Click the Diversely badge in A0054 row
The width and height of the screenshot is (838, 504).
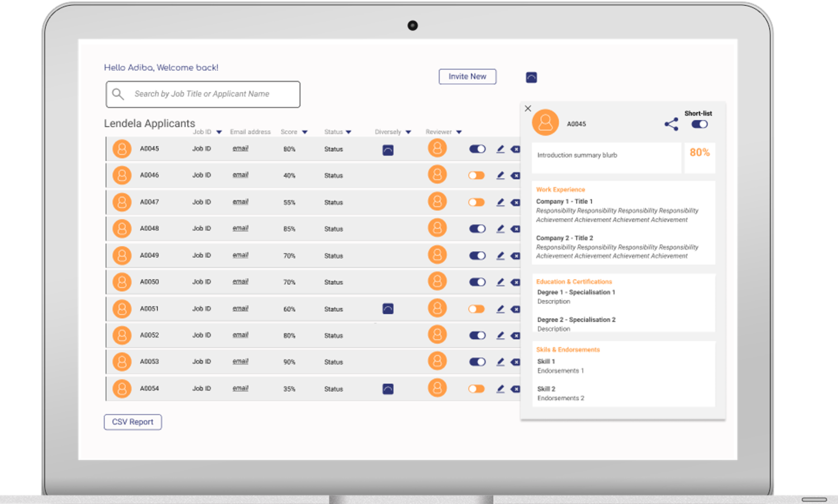388,389
